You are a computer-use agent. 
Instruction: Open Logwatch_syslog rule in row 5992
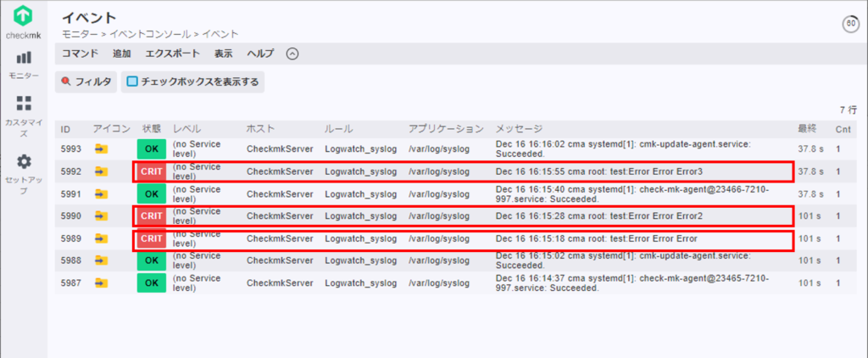pyautogui.click(x=361, y=172)
